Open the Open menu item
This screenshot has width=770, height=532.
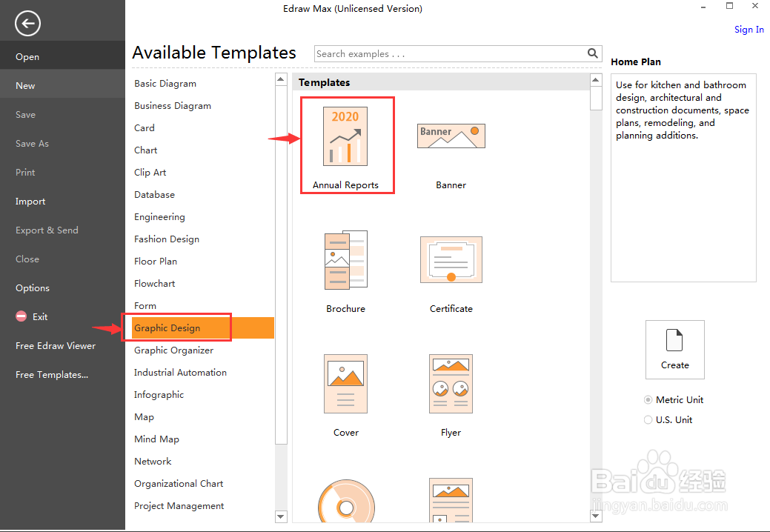tap(62, 56)
